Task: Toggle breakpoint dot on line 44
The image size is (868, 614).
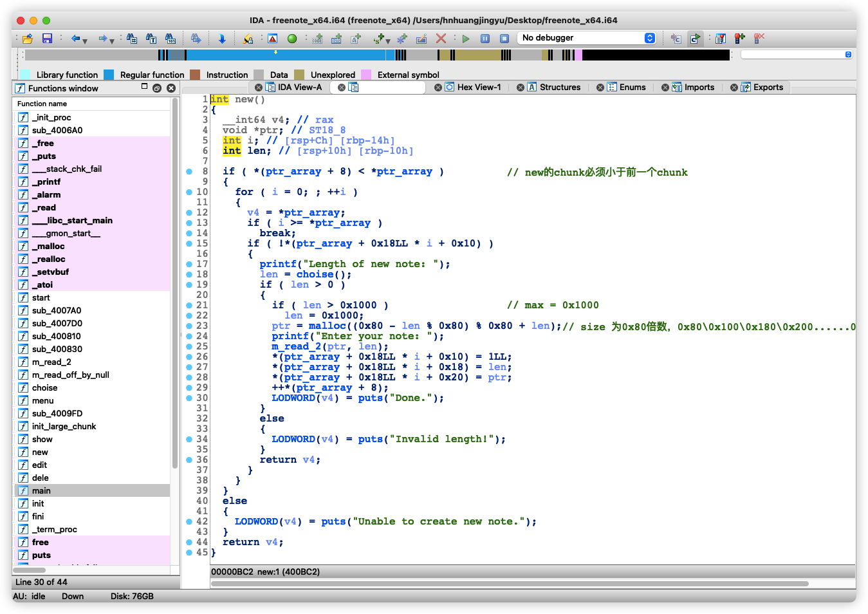Action: coord(189,543)
